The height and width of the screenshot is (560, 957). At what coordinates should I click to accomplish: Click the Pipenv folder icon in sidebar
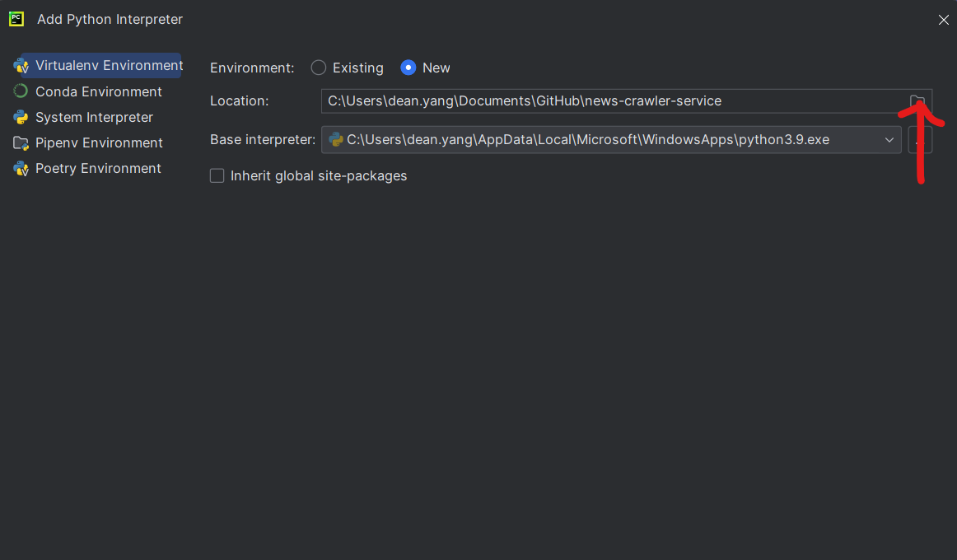point(21,143)
